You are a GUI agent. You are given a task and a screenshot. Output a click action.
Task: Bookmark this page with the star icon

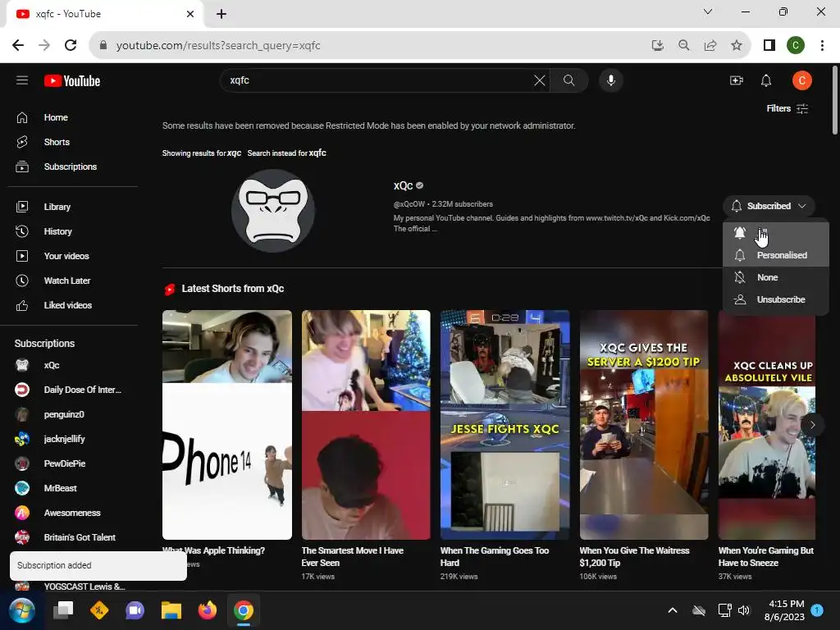pos(737,46)
